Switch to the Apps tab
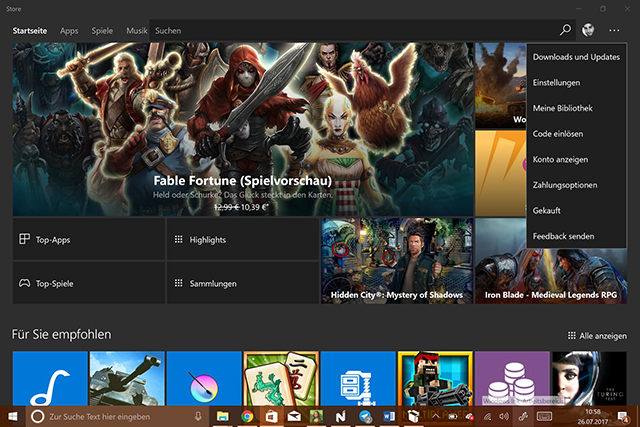The height and width of the screenshot is (427, 640). click(x=69, y=31)
